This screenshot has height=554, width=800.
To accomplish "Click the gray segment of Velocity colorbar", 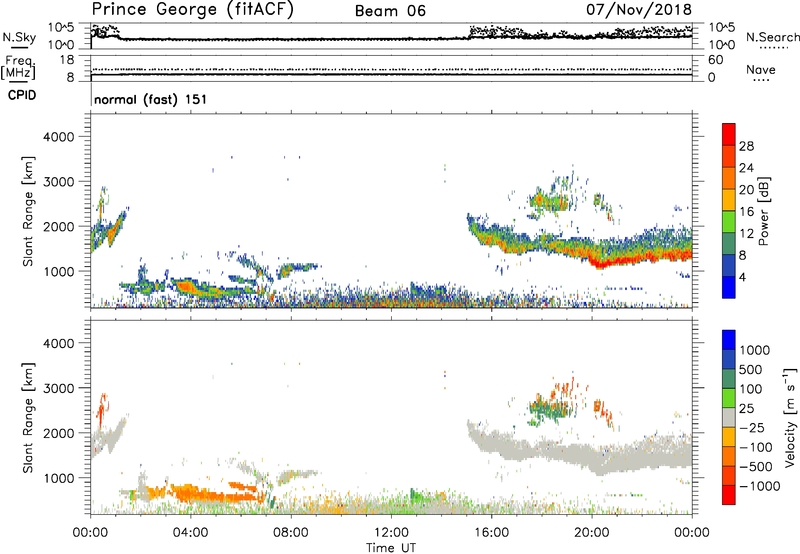I will [729, 417].
